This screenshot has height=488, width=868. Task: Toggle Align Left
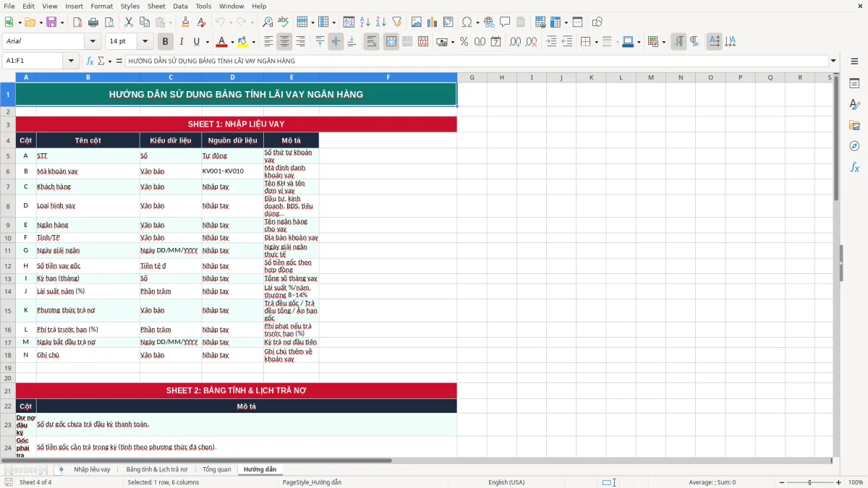click(x=269, y=42)
